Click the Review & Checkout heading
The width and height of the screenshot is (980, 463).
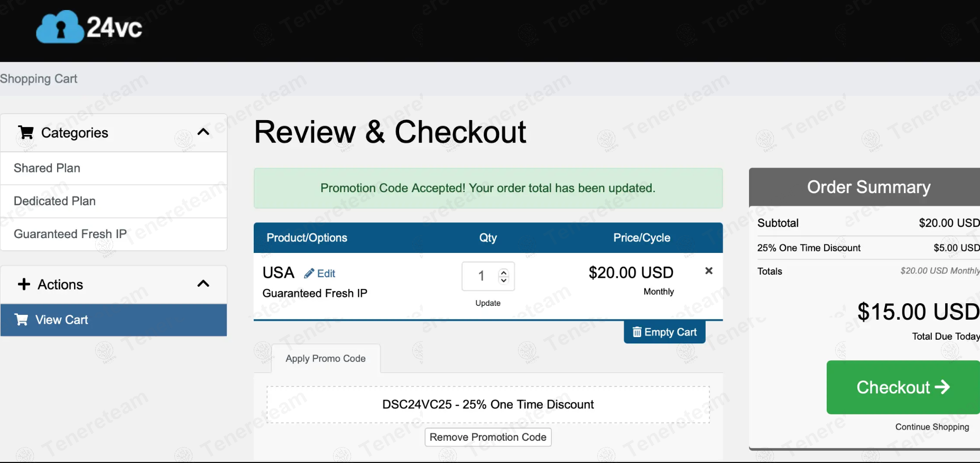click(390, 132)
